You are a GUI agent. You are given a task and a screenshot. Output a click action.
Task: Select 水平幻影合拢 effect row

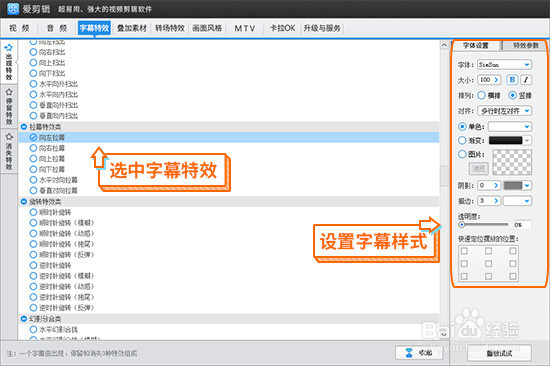point(229,330)
